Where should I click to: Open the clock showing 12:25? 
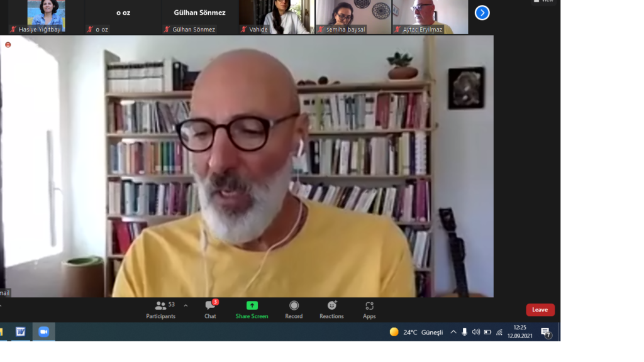[519, 332]
